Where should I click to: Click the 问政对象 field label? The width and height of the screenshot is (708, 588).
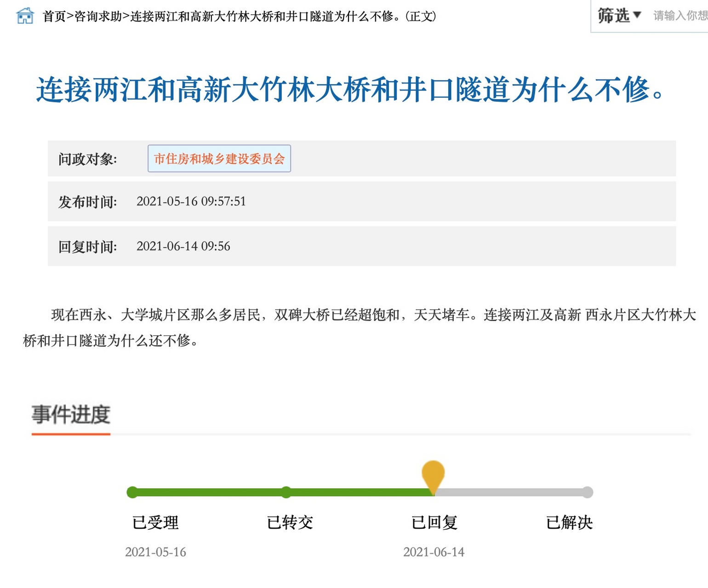(x=87, y=159)
